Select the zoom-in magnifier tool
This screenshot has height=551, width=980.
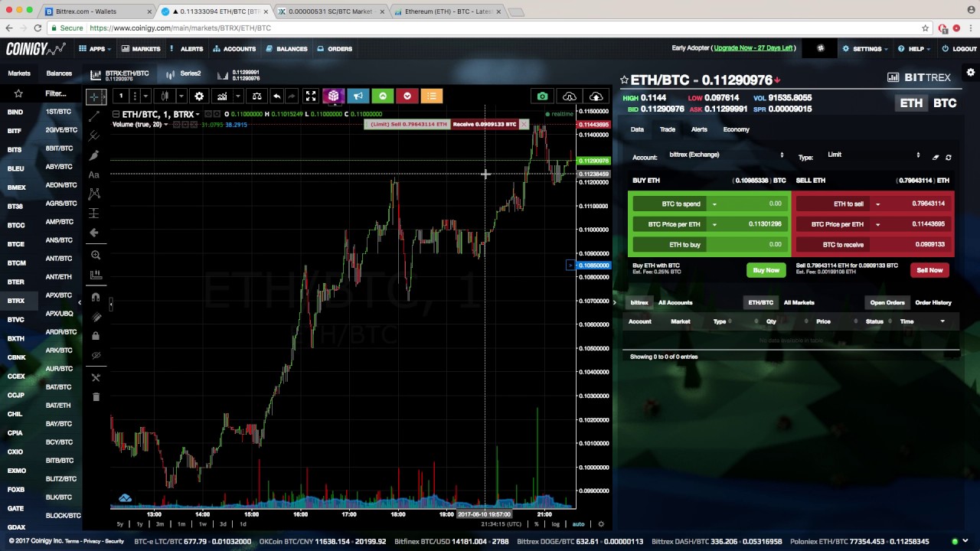pyautogui.click(x=95, y=255)
